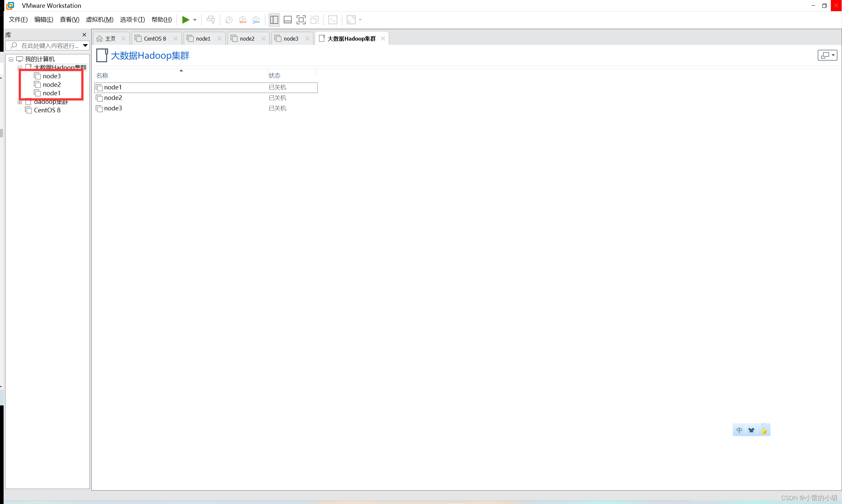Click the send Ctrl+Alt+Del toolbar icon
The image size is (842, 504).
[x=211, y=20]
